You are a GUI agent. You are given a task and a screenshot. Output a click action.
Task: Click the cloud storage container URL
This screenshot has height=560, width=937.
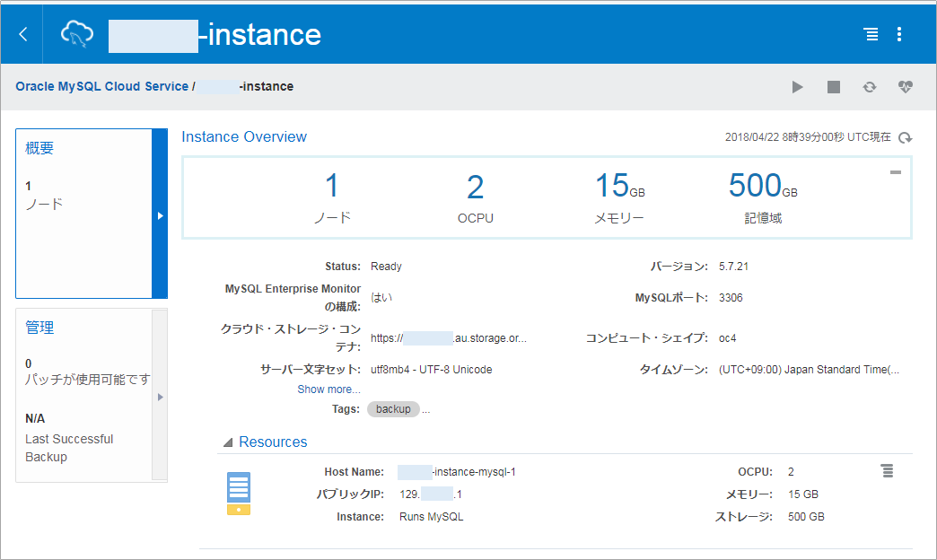pyautogui.click(x=448, y=338)
